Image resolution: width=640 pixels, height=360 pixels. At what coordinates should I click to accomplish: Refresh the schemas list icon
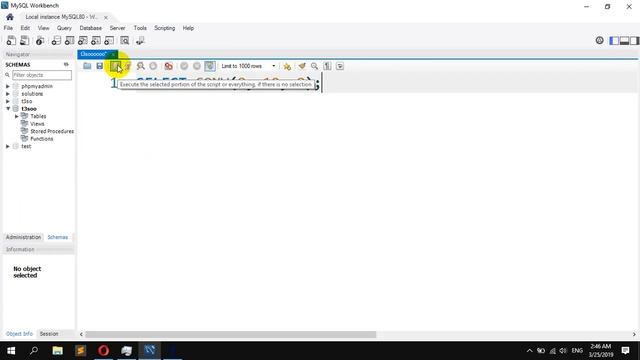pos(66,64)
